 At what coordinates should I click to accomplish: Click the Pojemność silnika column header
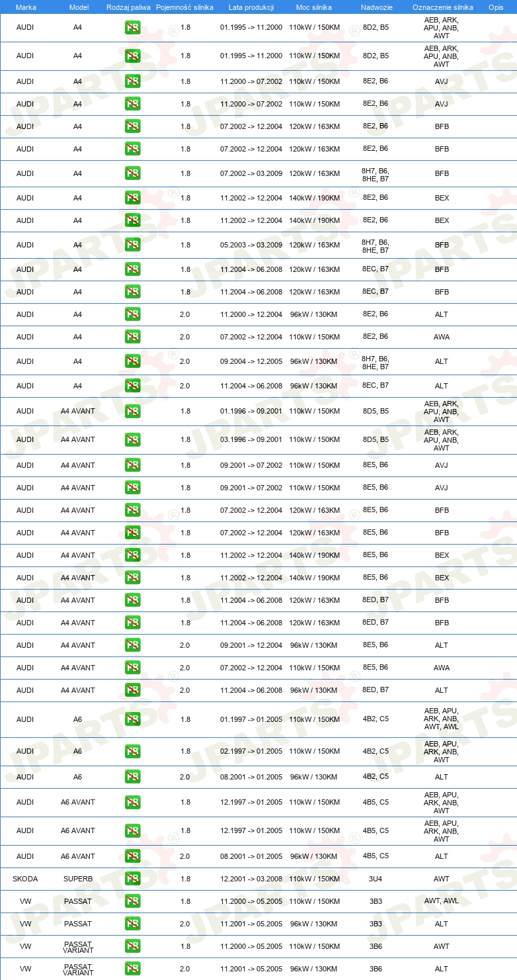(184, 7)
